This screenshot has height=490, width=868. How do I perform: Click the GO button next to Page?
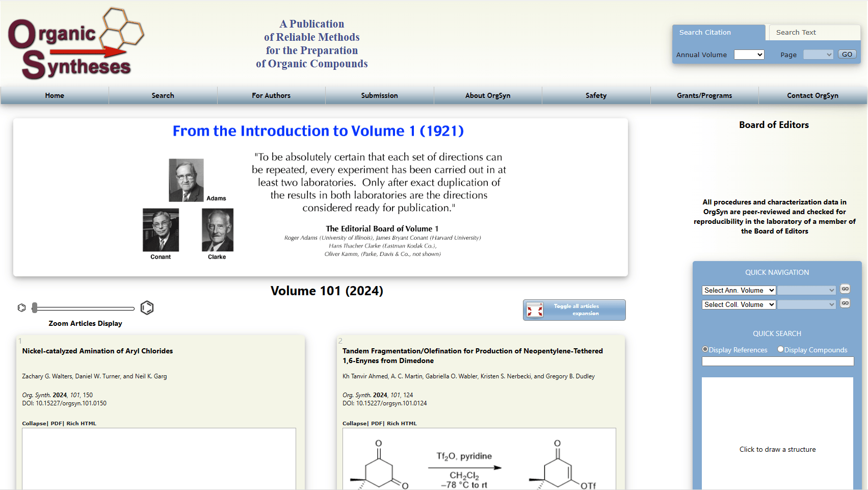coord(847,55)
